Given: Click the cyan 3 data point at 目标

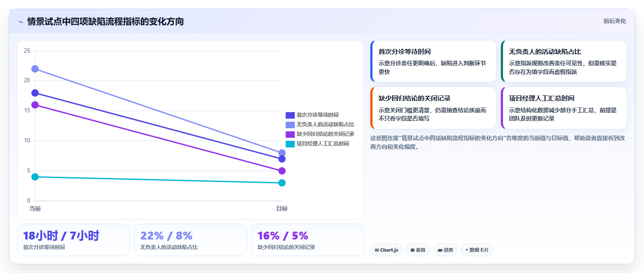Looking at the screenshot, I should pyautogui.click(x=282, y=183).
